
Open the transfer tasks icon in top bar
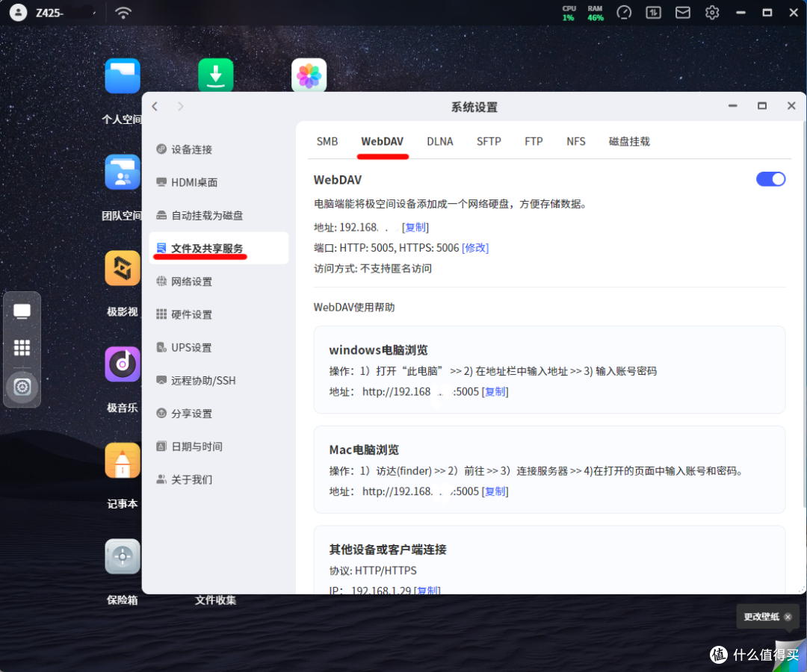click(x=654, y=13)
